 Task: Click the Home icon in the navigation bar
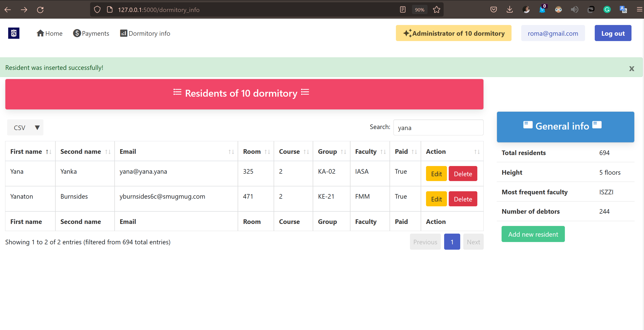tap(40, 33)
